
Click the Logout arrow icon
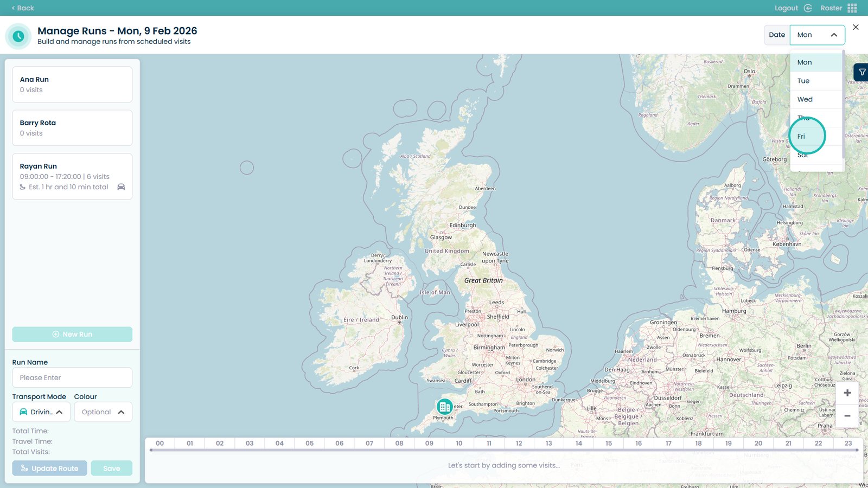[x=808, y=8]
